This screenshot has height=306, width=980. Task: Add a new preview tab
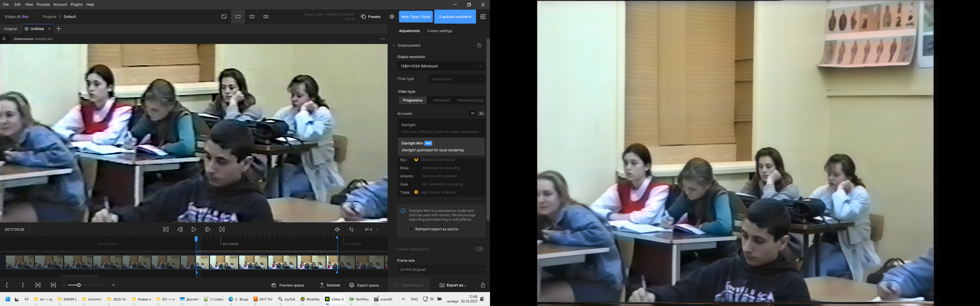pyautogui.click(x=59, y=29)
